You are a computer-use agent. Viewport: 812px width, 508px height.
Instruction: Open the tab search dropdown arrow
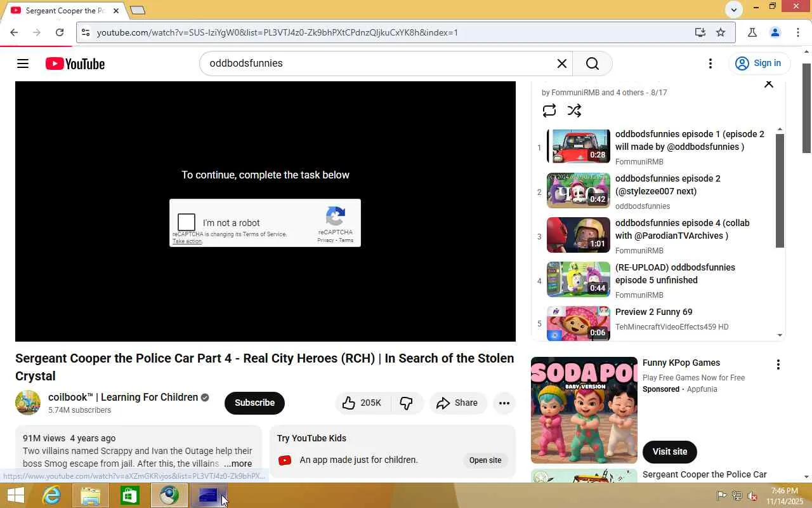(x=734, y=9)
